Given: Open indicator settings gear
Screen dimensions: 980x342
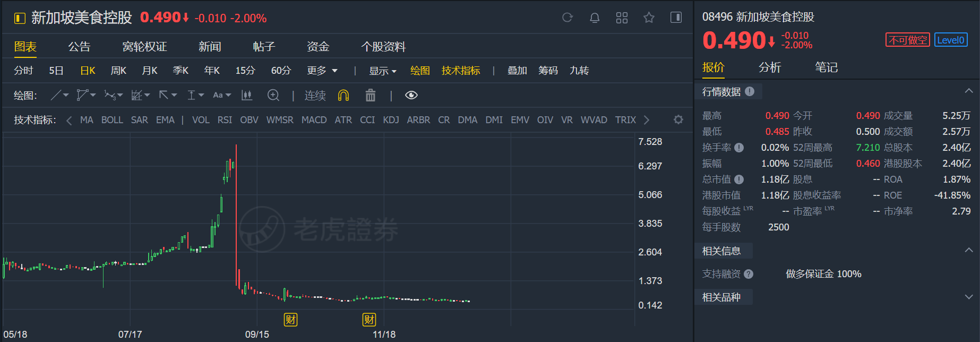Looking at the screenshot, I should pos(678,119).
